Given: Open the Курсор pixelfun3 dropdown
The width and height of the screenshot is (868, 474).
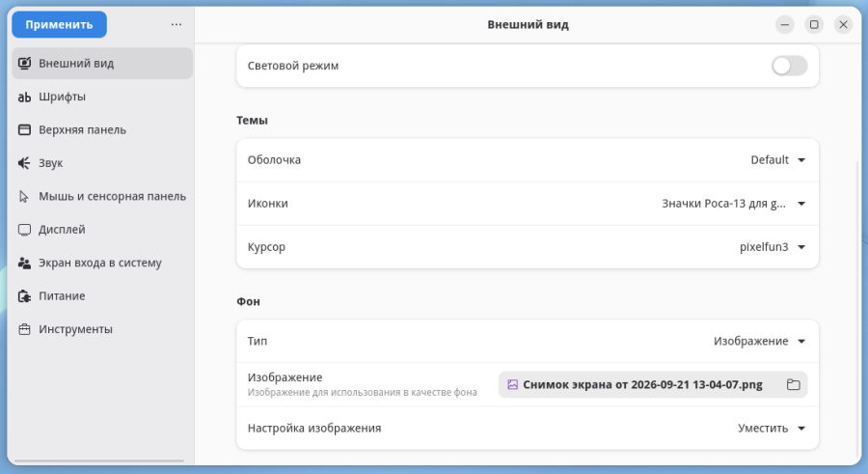Looking at the screenshot, I should (773, 247).
